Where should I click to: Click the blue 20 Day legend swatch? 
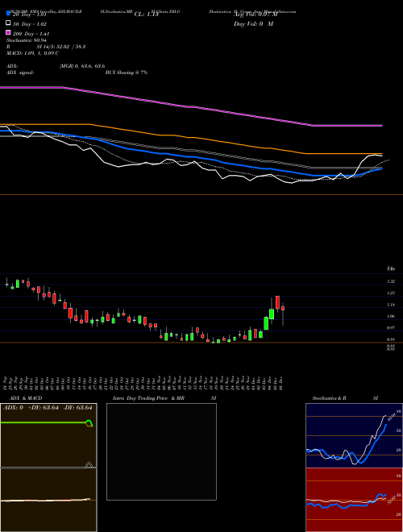(9, 13)
